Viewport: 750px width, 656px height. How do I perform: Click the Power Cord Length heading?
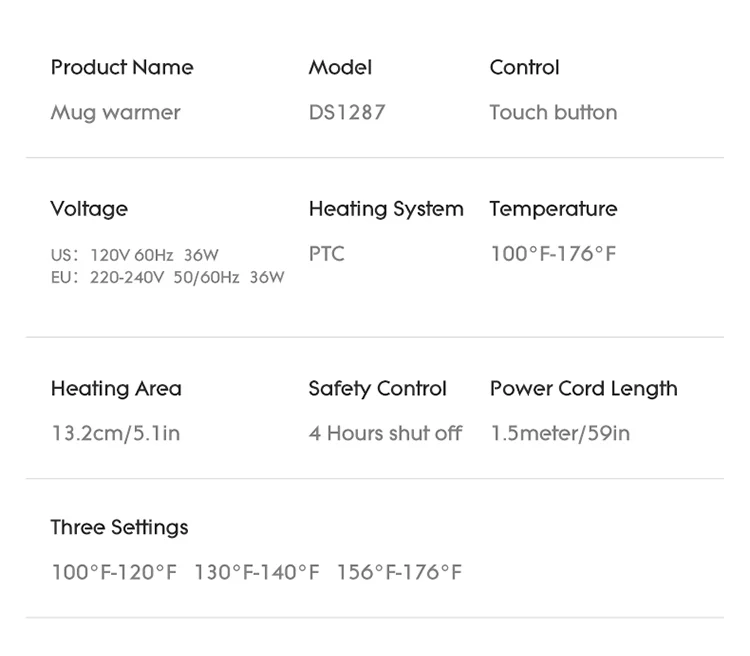click(x=584, y=389)
